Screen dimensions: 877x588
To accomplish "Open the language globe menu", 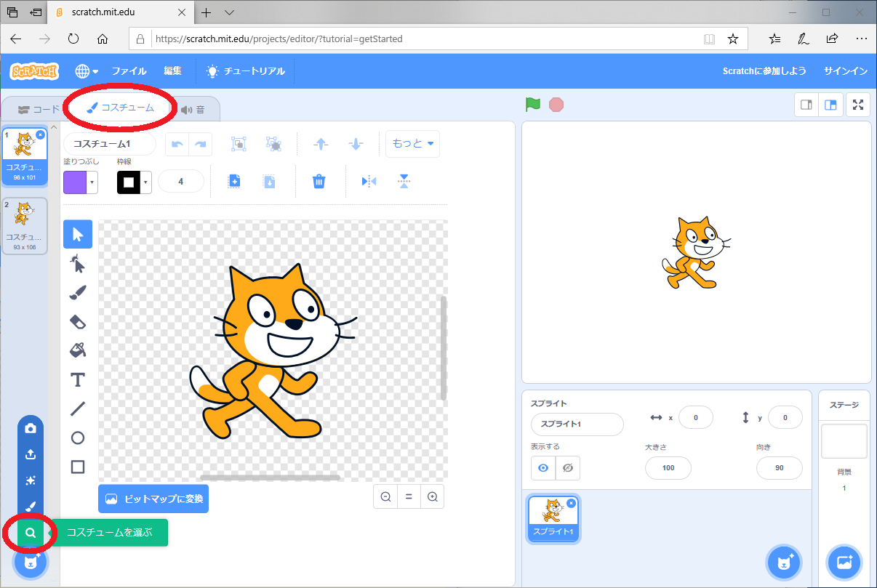I will coord(87,71).
